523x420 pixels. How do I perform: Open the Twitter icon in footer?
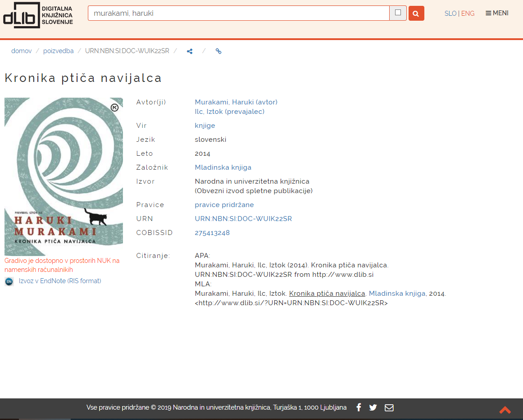pyautogui.click(x=373, y=407)
